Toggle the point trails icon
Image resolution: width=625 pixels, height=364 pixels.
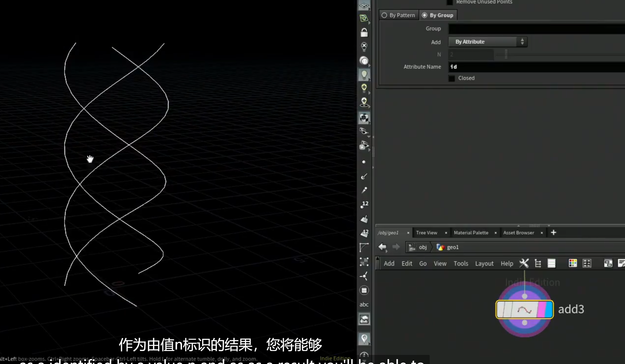click(x=364, y=190)
